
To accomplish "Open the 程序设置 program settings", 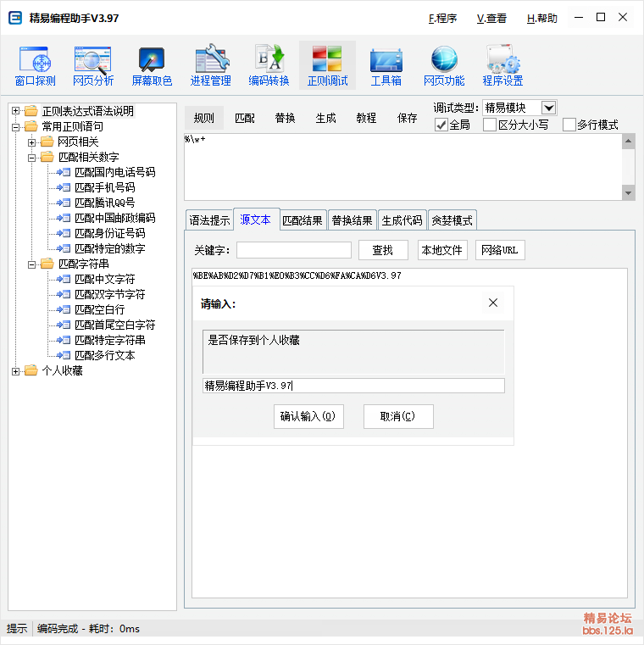I will point(502,66).
